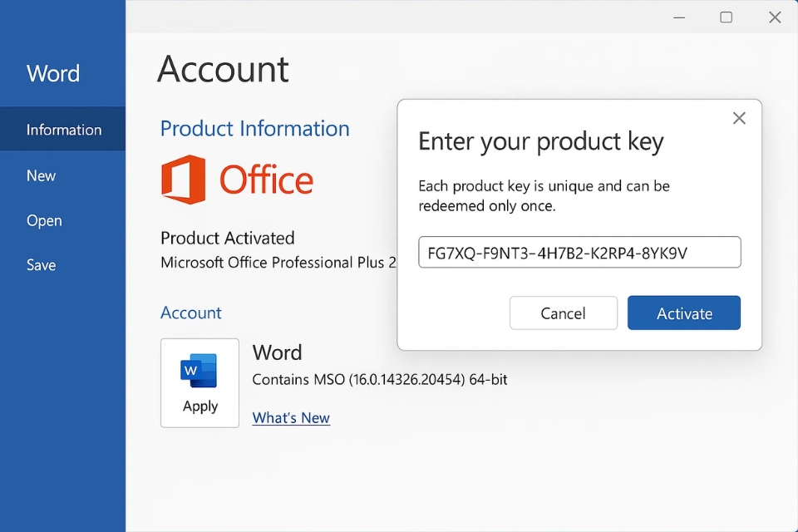Click the Product Information heading
This screenshot has width=798, height=532.
(x=254, y=128)
